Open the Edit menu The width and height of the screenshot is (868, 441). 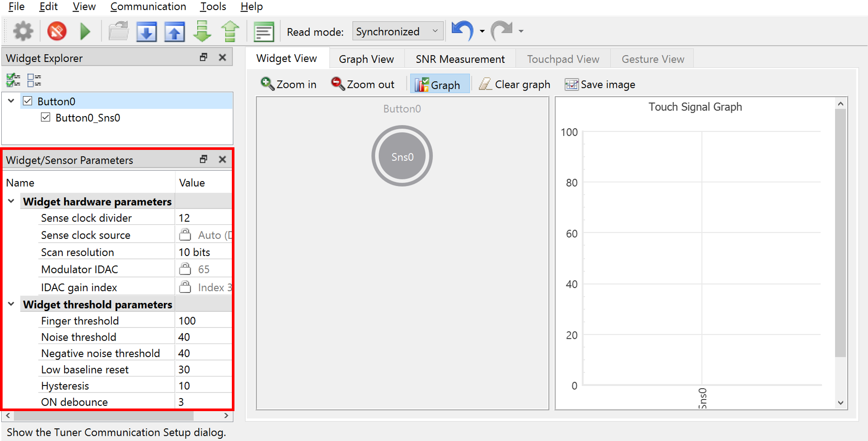tap(48, 6)
